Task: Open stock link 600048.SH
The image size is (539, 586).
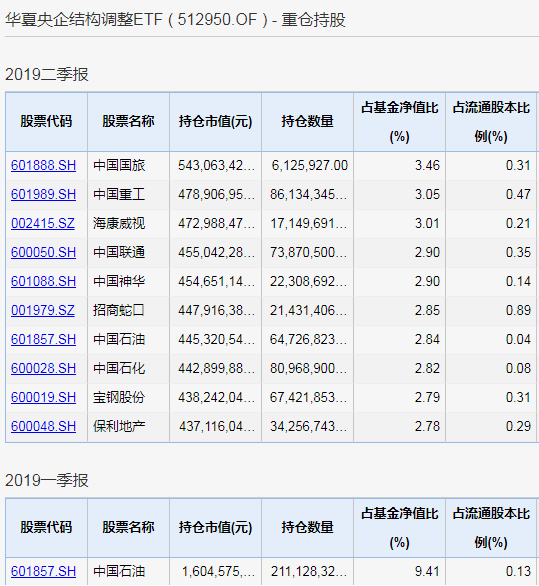Action: pos(43,426)
